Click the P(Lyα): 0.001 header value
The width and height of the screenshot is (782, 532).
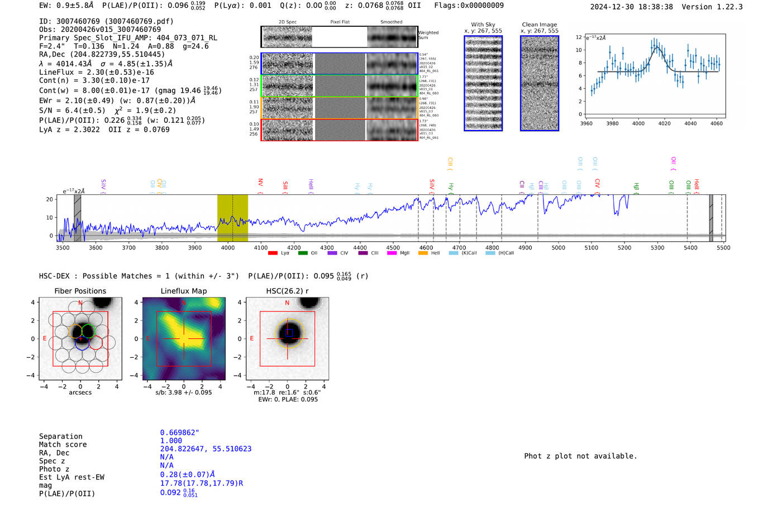point(242,6)
